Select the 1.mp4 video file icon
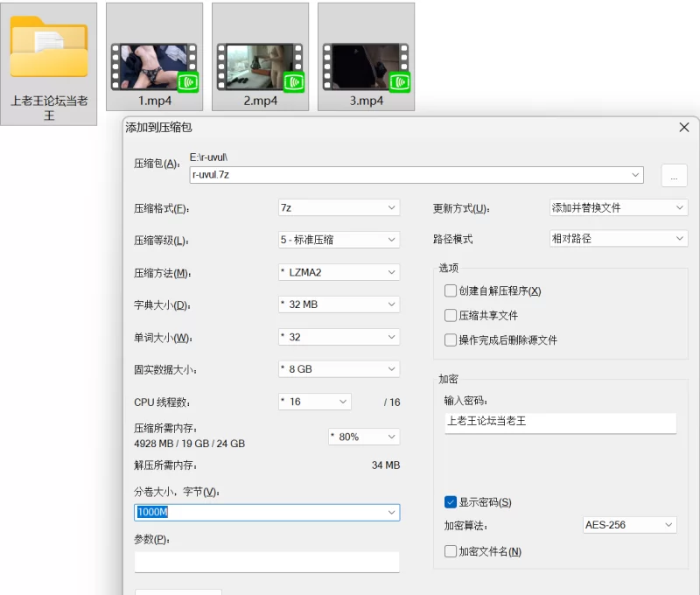This screenshot has height=595, width=700. (x=154, y=66)
